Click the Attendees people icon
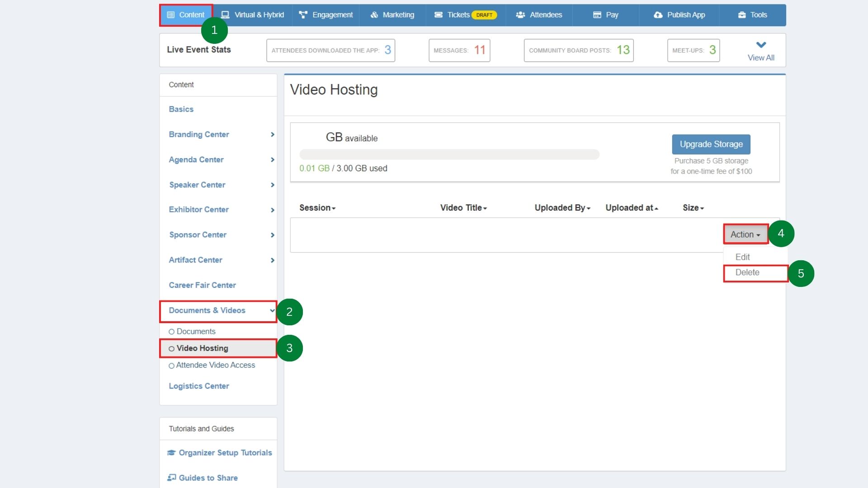 point(520,15)
